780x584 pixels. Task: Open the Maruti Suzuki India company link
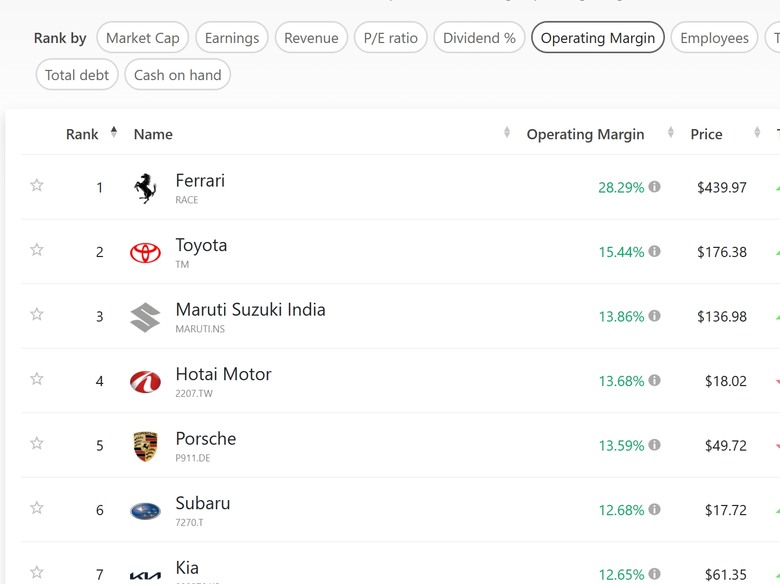[250, 310]
